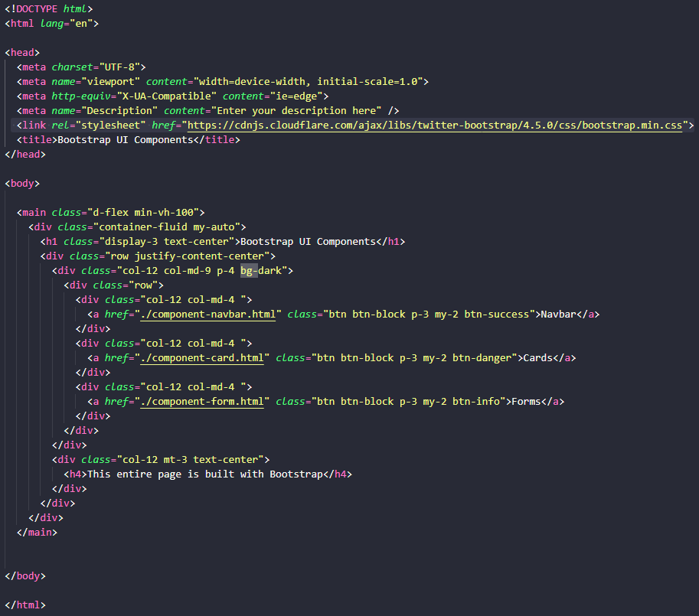Click 'This entire page is built with Bootstrap'
This screenshot has height=616, width=699.
point(205,474)
